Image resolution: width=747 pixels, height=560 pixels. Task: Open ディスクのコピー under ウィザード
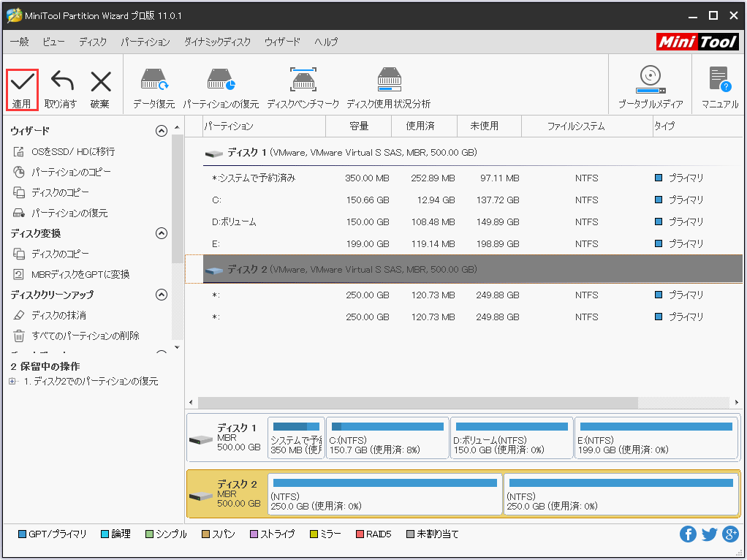51,192
